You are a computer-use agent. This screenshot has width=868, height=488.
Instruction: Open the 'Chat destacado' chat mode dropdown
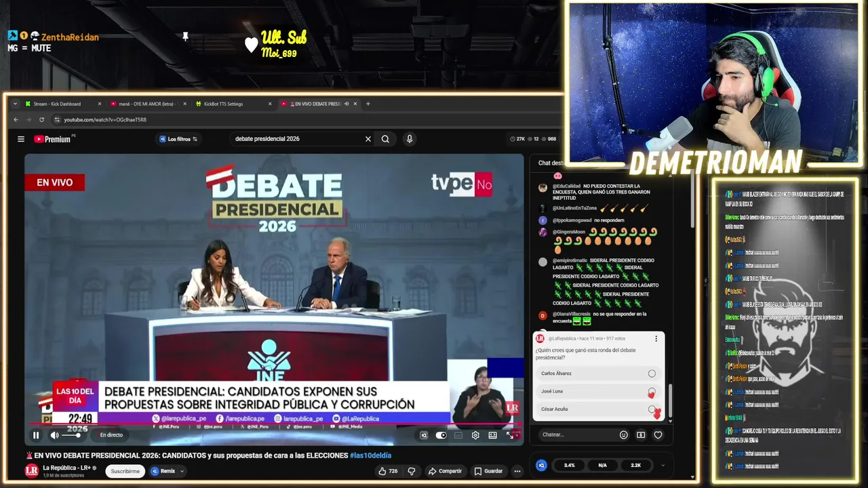[x=551, y=163]
